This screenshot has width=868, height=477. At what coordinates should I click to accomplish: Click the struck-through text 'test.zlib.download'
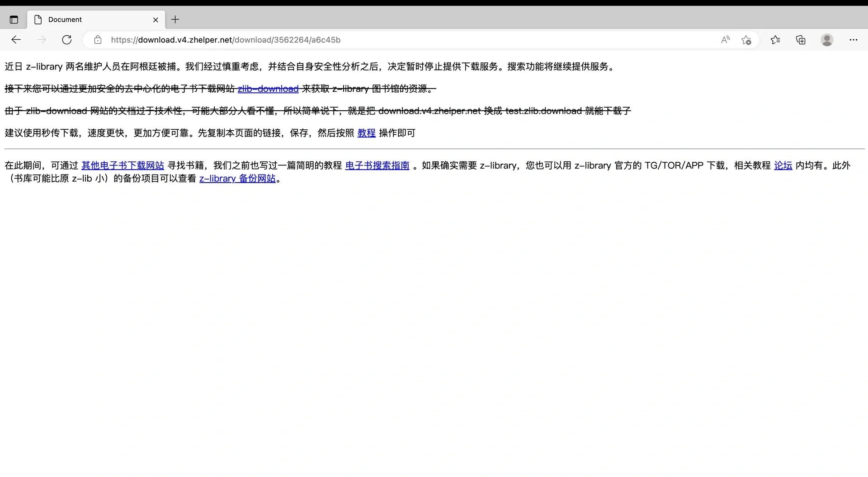[x=543, y=111]
